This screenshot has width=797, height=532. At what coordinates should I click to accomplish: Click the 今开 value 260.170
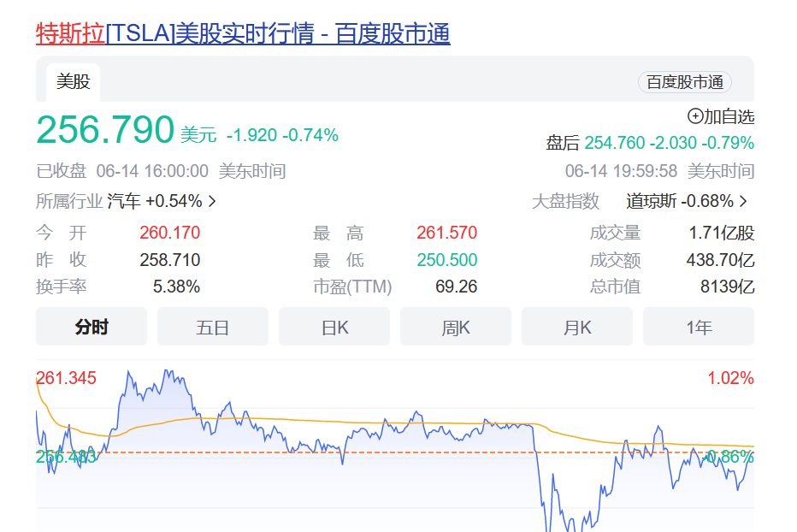[x=170, y=233]
